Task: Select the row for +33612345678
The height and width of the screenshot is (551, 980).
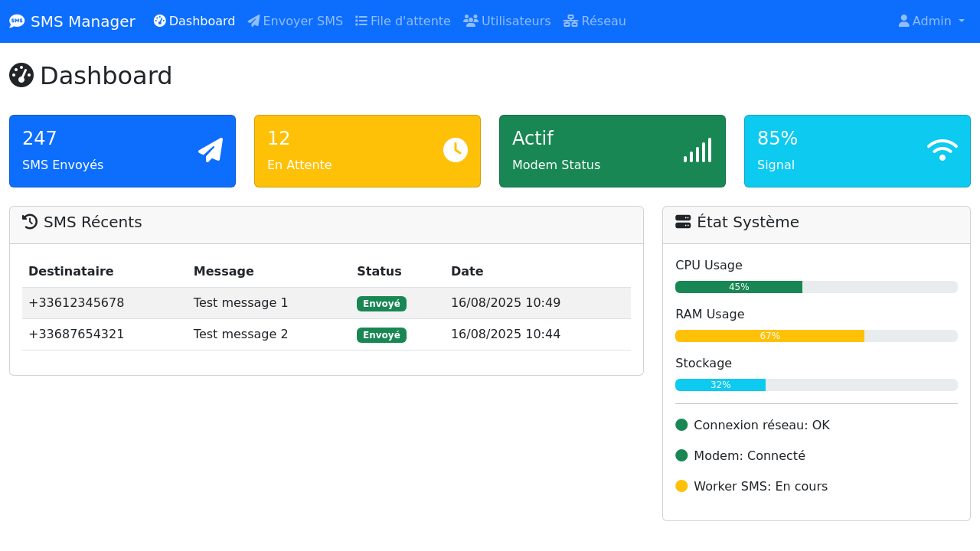Action: [x=326, y=303]
